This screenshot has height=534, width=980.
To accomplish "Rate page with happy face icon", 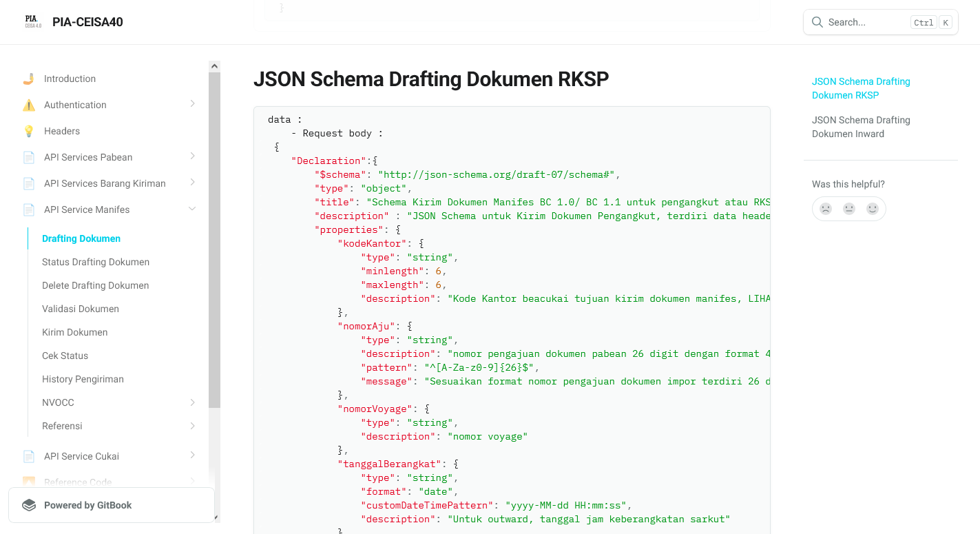I will (873, 209).
